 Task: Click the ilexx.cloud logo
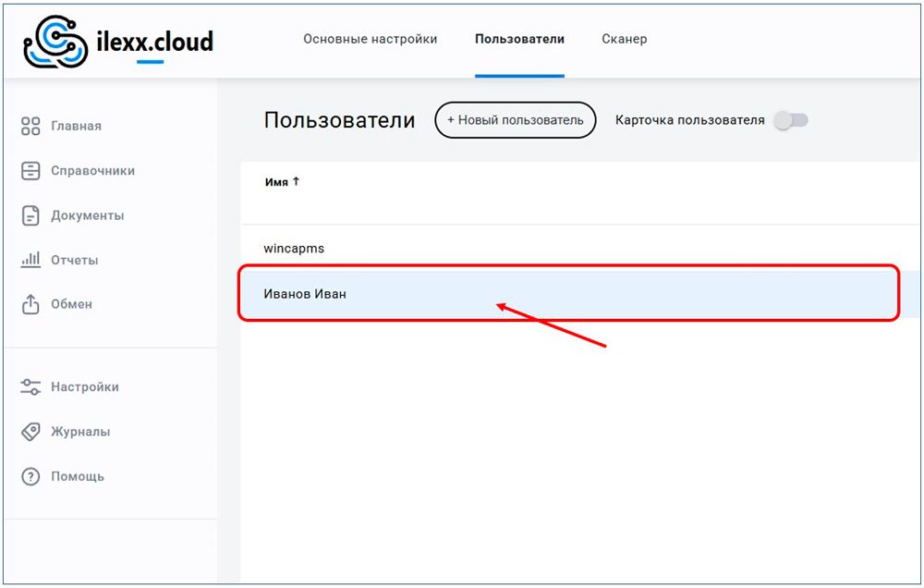click(118, 43)
